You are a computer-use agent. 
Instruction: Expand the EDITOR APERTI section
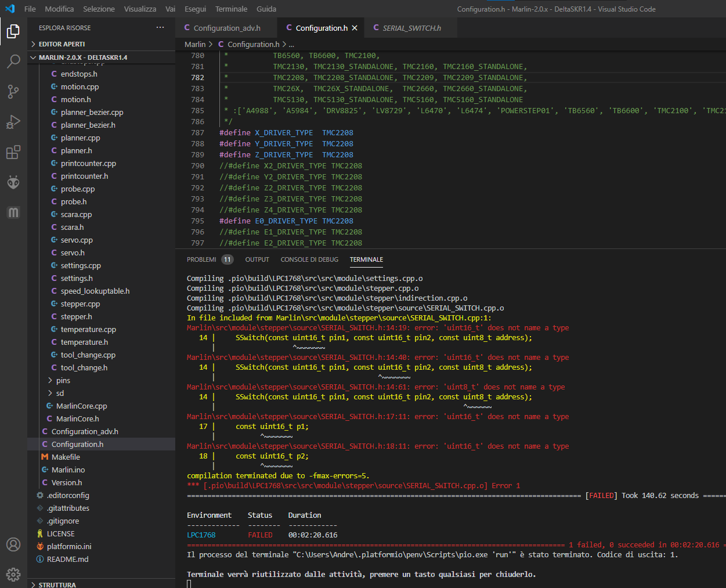62,44
